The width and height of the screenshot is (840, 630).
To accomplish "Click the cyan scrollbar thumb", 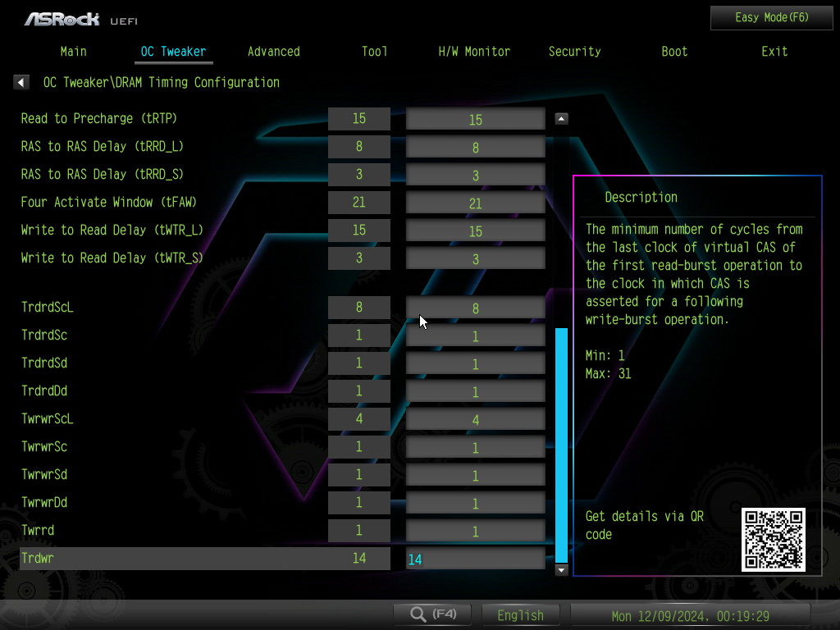I will pyautogui.click(x=561, y=445).
